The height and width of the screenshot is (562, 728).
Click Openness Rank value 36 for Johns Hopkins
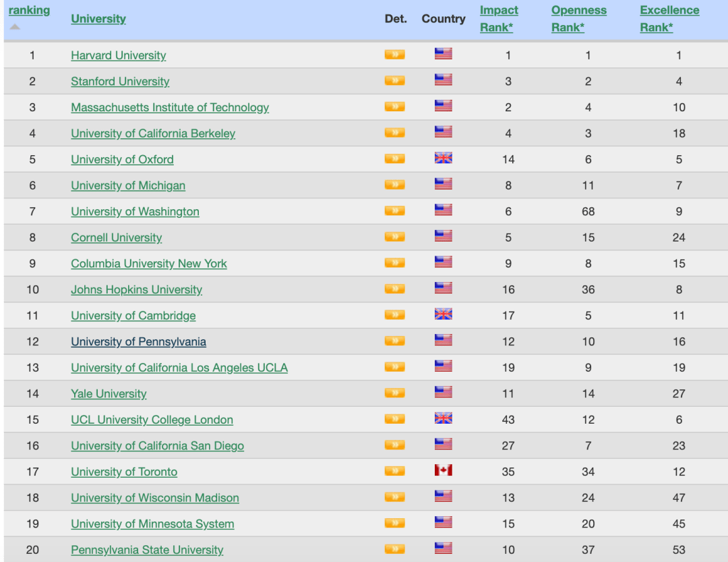pyautogui.click(x=588, y=289)
